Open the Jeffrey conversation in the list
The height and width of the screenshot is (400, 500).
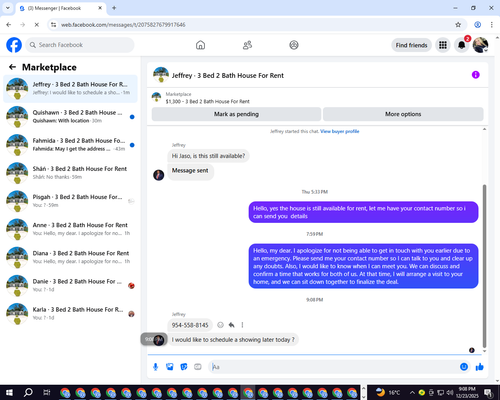(x=70, y=89)
